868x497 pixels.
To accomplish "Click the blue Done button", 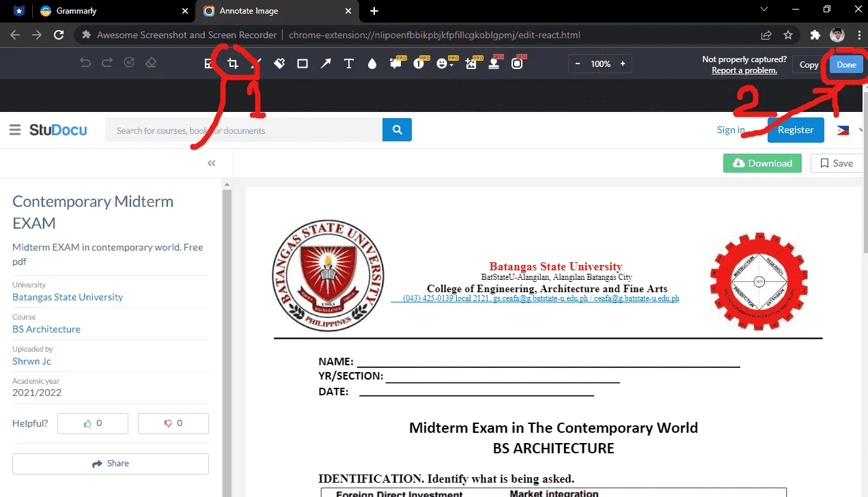I will [x=846, y=65].
